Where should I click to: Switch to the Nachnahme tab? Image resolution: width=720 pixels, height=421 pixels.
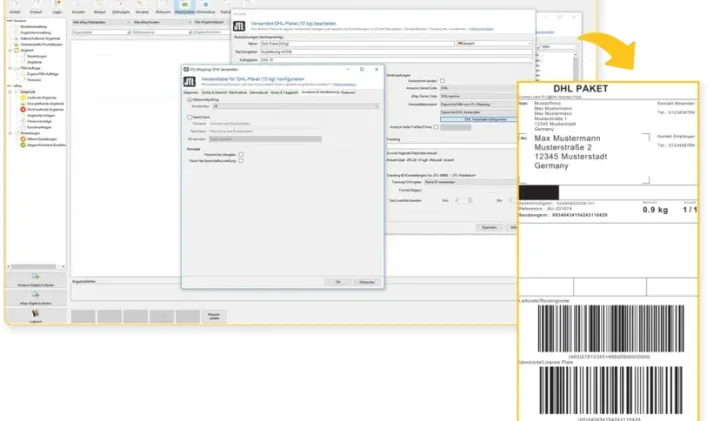click(238, 93)
